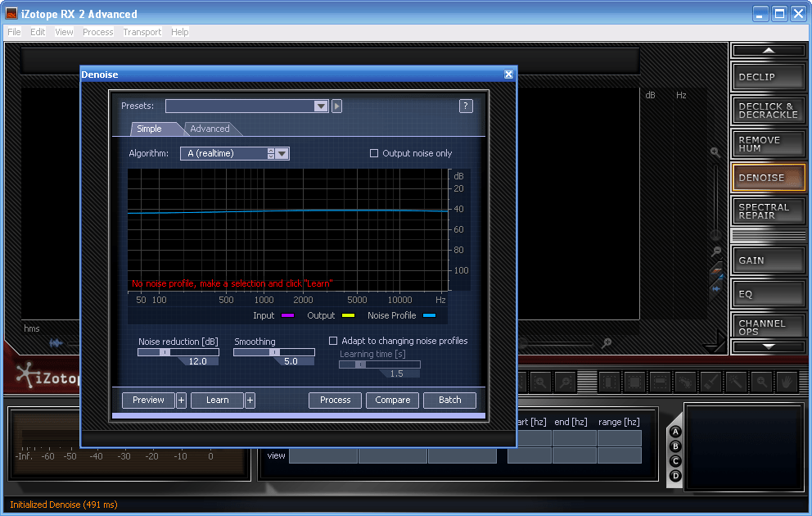The height and width of the screenshot is (516, 812).
Task: Select history slot A
Action: 675,432
